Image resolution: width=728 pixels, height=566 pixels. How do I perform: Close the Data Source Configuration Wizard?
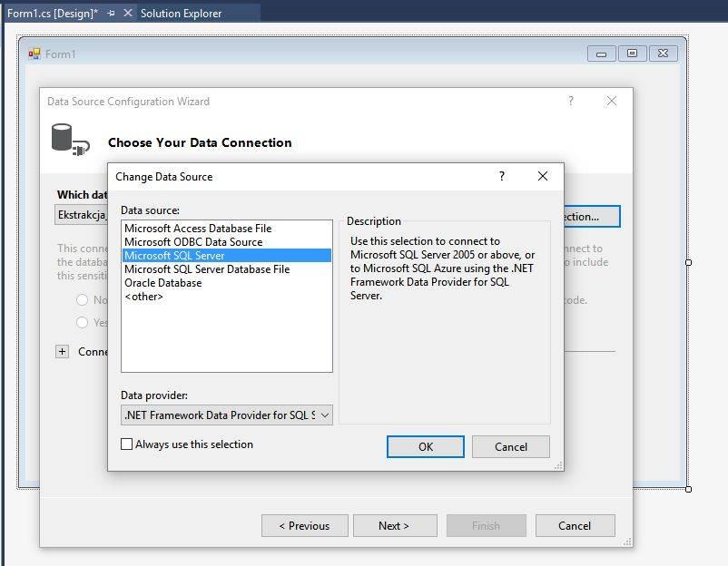612,101
